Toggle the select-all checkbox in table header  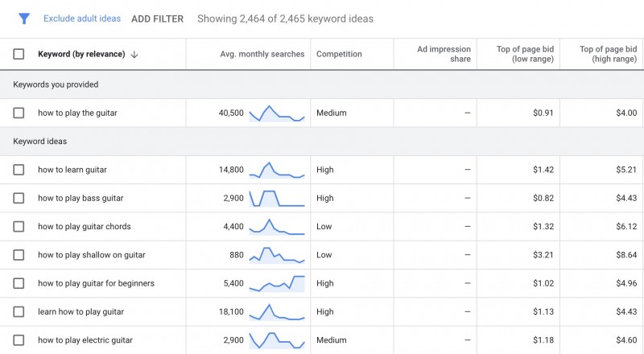[19, 55]
